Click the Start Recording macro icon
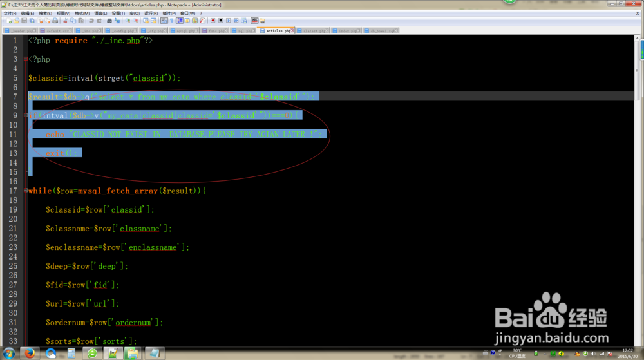 (x=213, y=21)
